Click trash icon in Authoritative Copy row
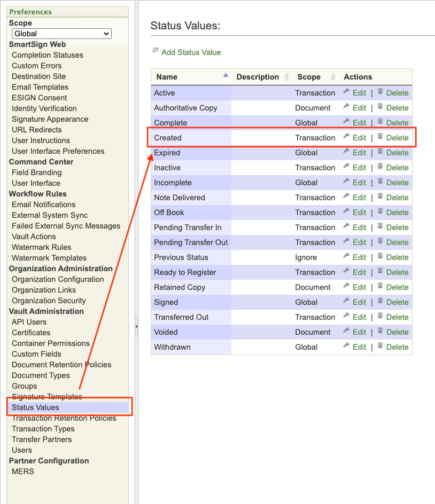Screen dimensions: 435x504 (x=380, y=106)
